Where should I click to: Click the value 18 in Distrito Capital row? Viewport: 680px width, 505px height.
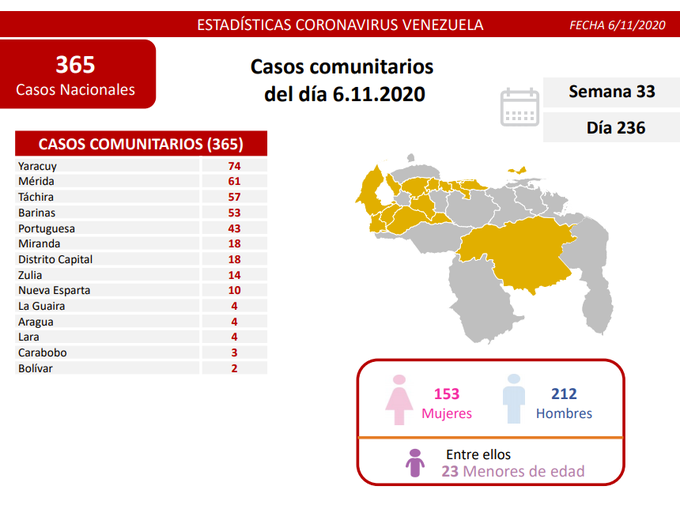pos(234,259)
